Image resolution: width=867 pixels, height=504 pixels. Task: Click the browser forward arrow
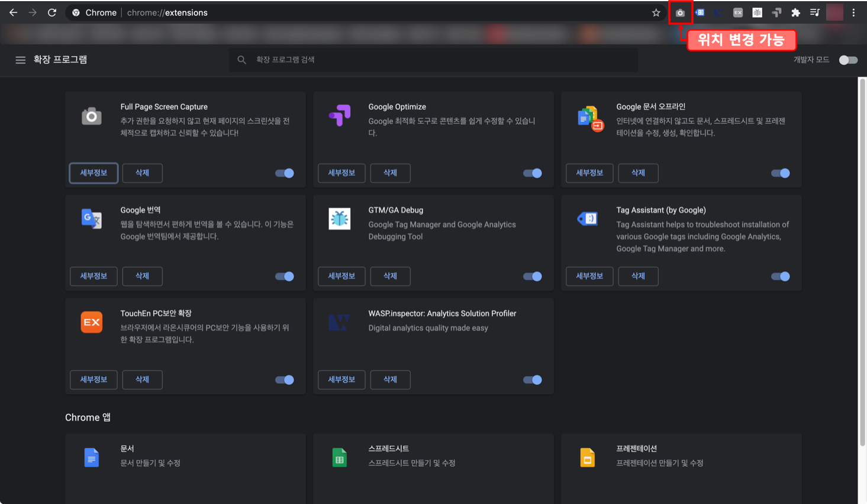(x=33, y=12)
